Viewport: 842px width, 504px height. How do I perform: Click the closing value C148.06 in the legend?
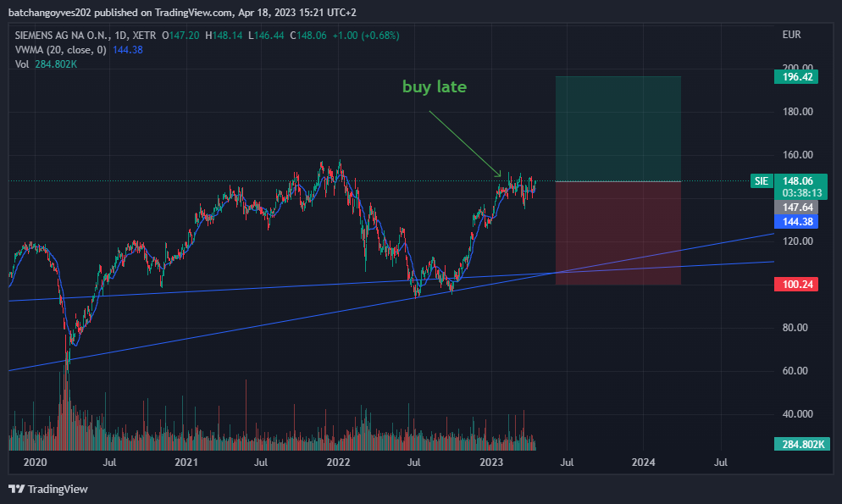pyautogui.click(x=308, y=36)
